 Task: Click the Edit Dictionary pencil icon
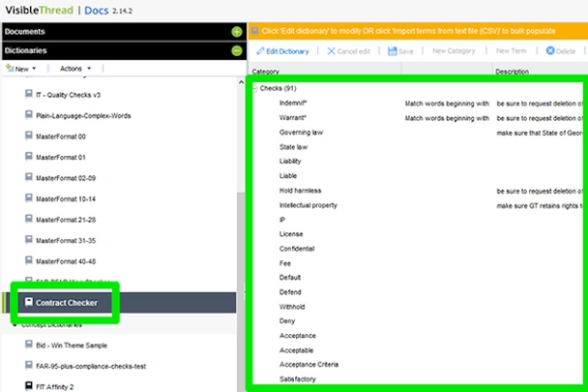(x=261, y=50)
